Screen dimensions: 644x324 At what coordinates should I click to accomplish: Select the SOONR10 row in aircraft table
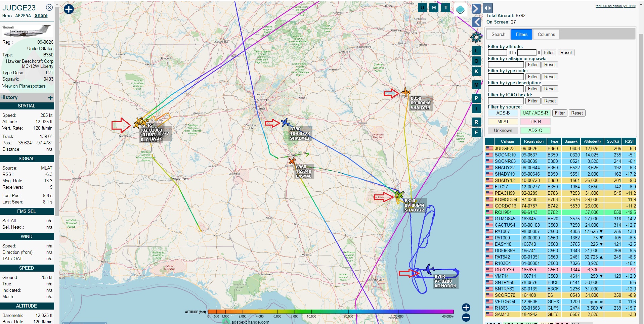click(x=561, y=155)
